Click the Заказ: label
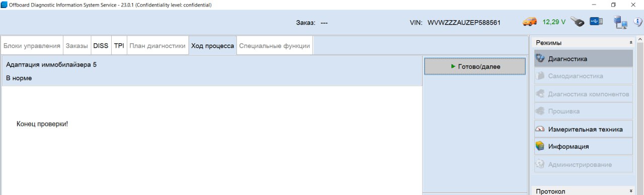The width and height of the screenshot is (644, 195). click(x=306, y=23)
